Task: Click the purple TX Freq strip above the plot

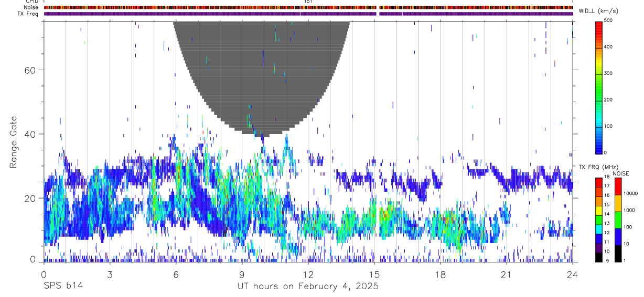Action: [x=308, y=14]
